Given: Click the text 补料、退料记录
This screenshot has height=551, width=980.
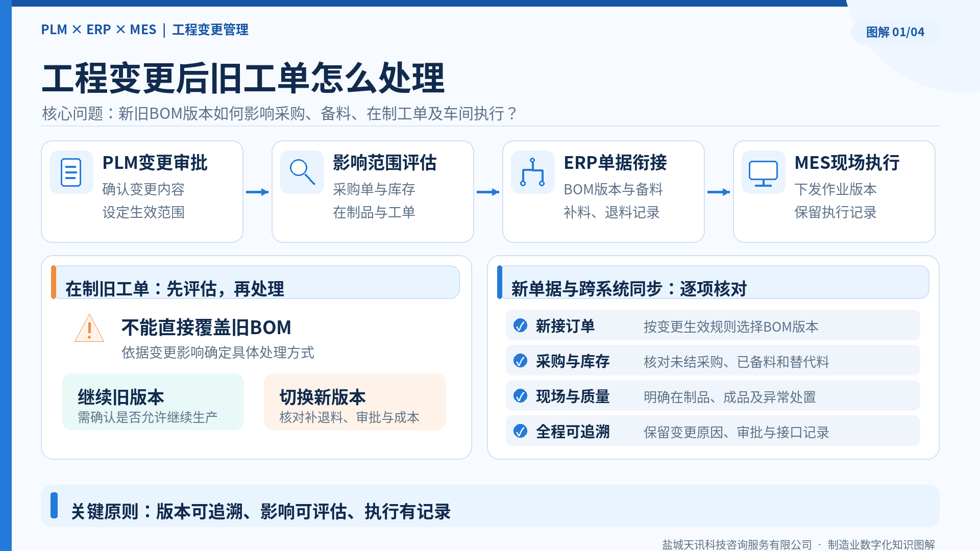Looking at the screenshot, I should [611, 212].
